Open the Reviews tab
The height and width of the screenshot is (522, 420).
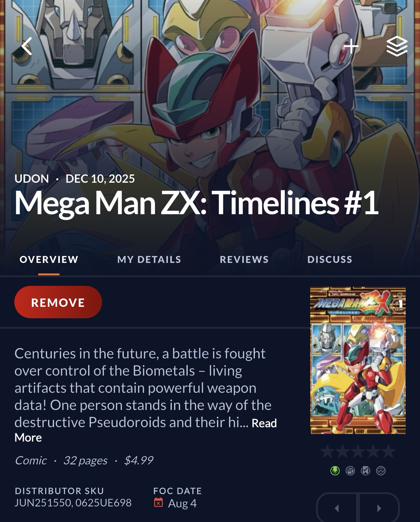click(244, 259)
